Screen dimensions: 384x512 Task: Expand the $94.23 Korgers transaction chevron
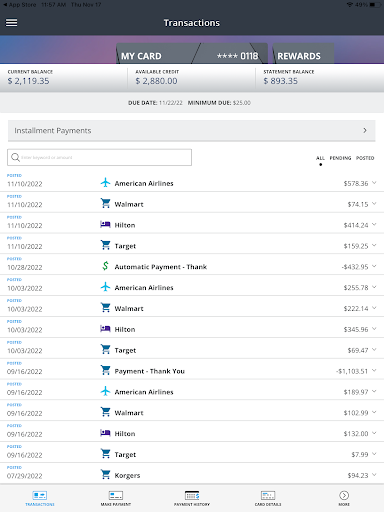[x=374, y=475]
